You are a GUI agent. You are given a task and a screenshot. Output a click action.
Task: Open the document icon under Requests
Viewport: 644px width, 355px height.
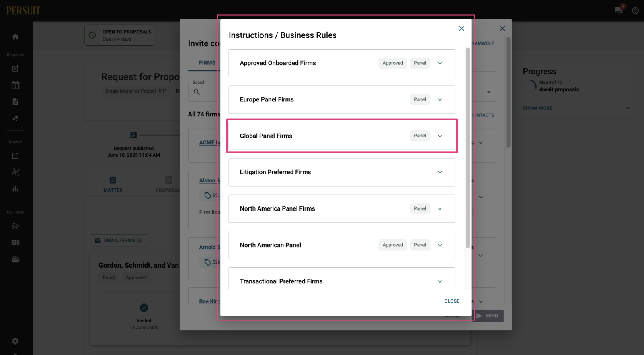[15, 101]
